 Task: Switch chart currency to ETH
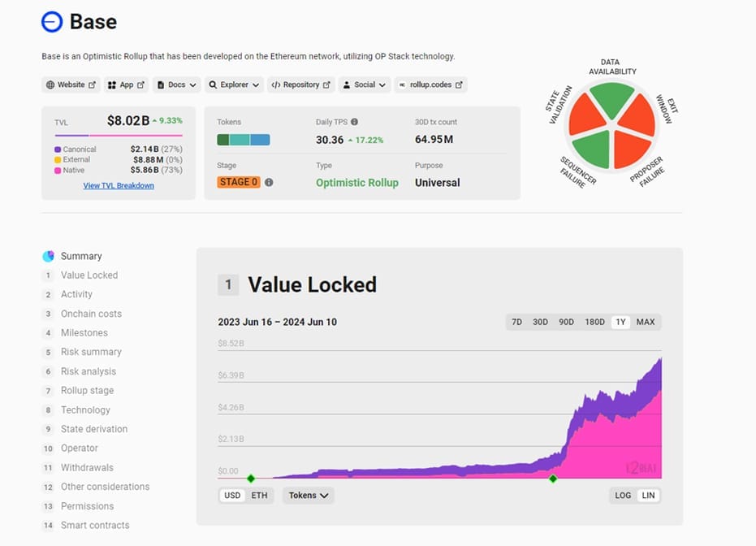(259, 496)
